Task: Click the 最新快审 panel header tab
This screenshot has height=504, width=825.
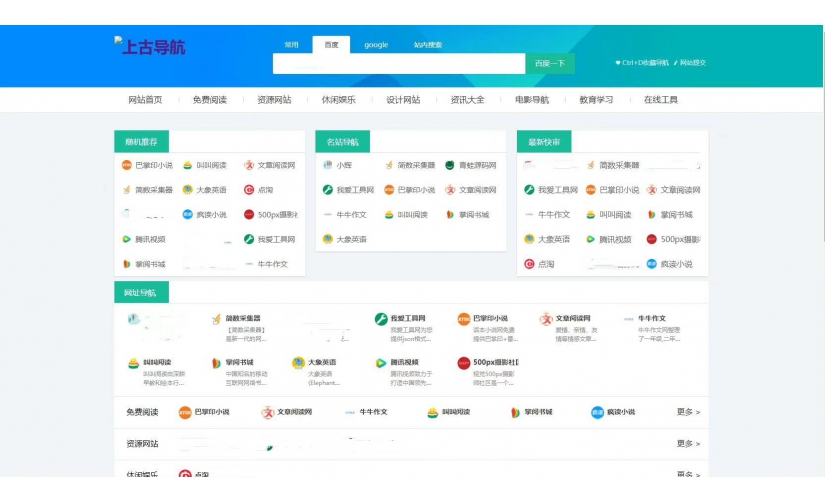Action: tap(544, 142)
